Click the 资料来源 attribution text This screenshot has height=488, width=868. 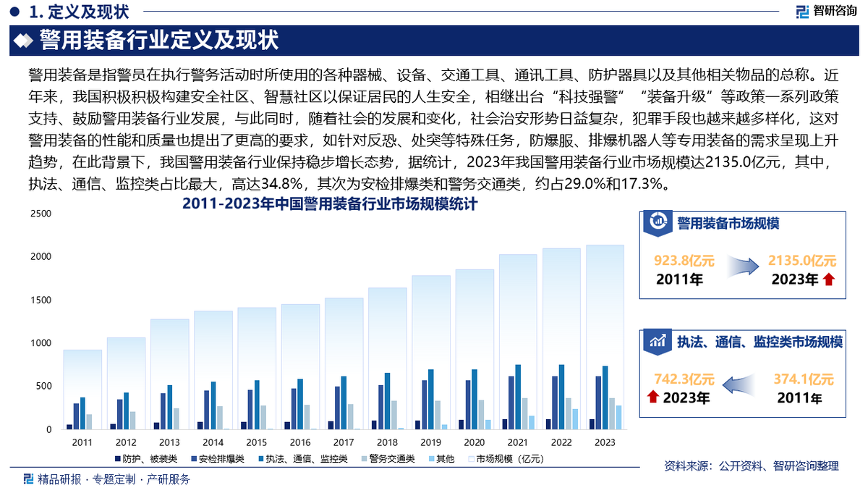coord(752,467)
